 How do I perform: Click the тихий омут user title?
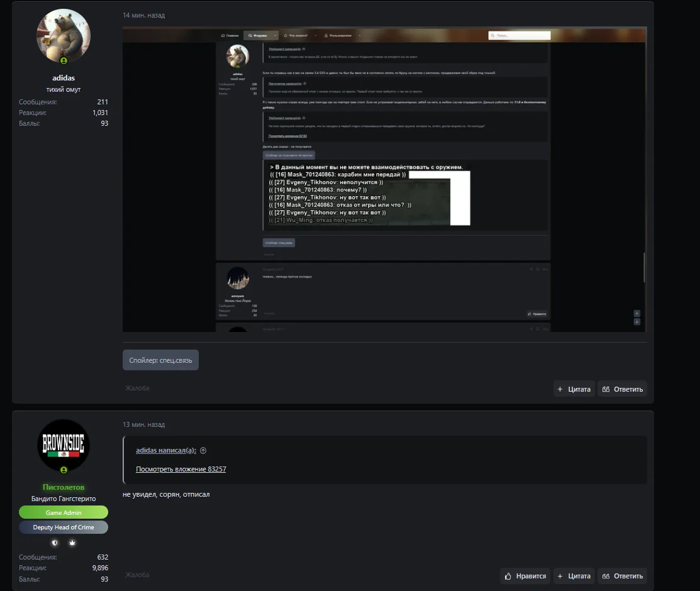pos(64,89)
